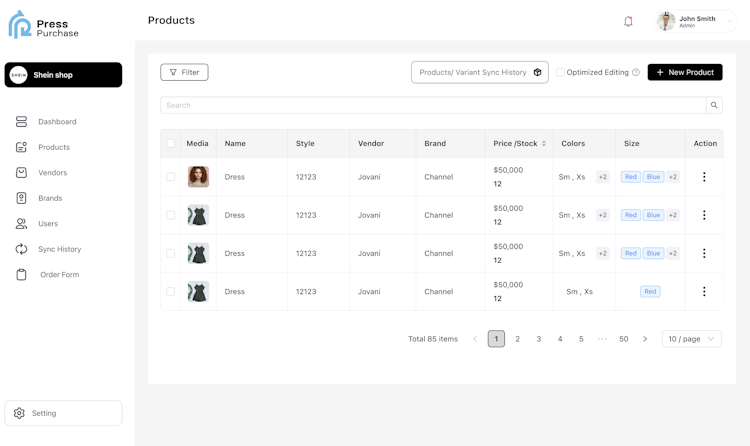Click the Users people icon
This screenshot has height=446, width=750.
tap(21, 223)
